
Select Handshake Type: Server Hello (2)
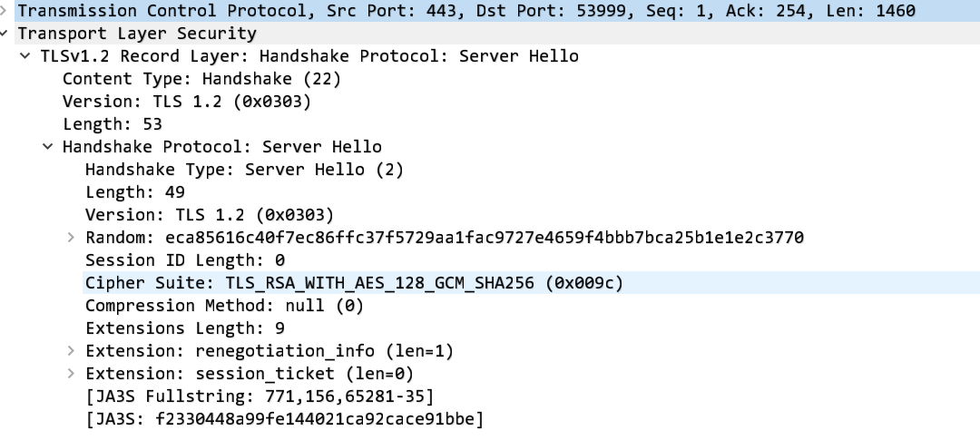[x=244, y=170]
